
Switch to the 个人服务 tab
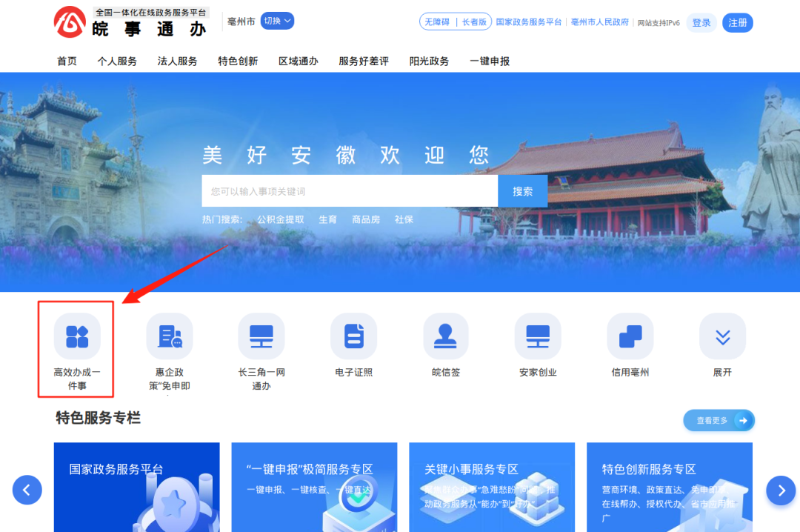(x=116, y=61)
